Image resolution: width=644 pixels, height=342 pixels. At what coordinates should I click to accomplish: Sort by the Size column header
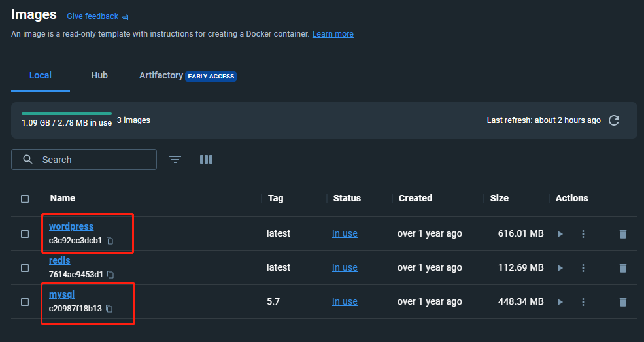pyautogui.click(x=499, y=198)
